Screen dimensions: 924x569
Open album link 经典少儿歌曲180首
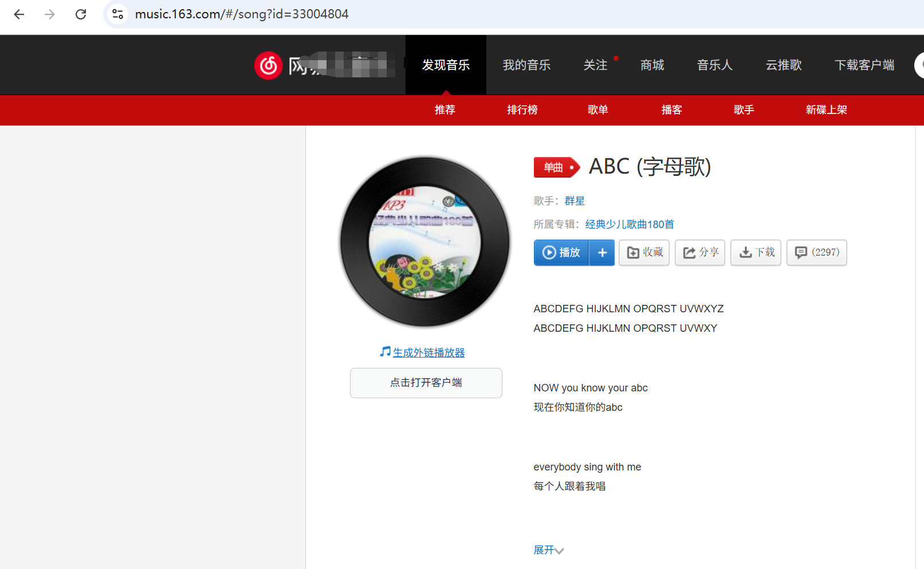pos(630,225)
